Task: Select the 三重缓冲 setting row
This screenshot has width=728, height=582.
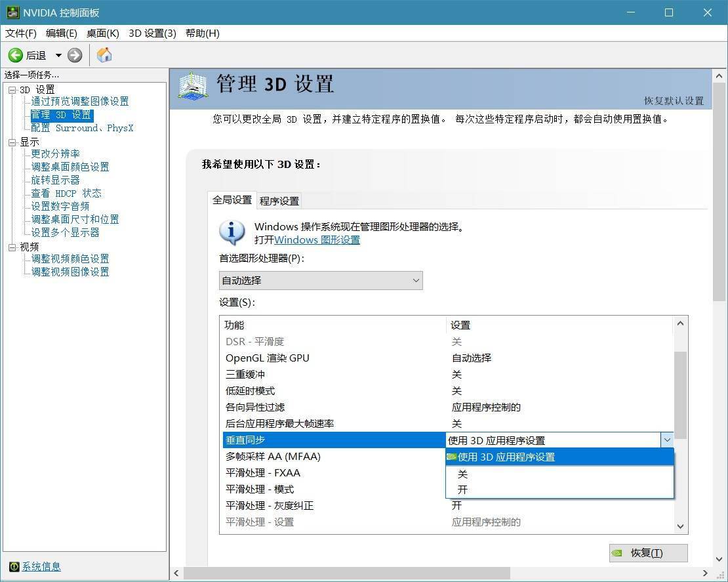Action: coord(447,375)
